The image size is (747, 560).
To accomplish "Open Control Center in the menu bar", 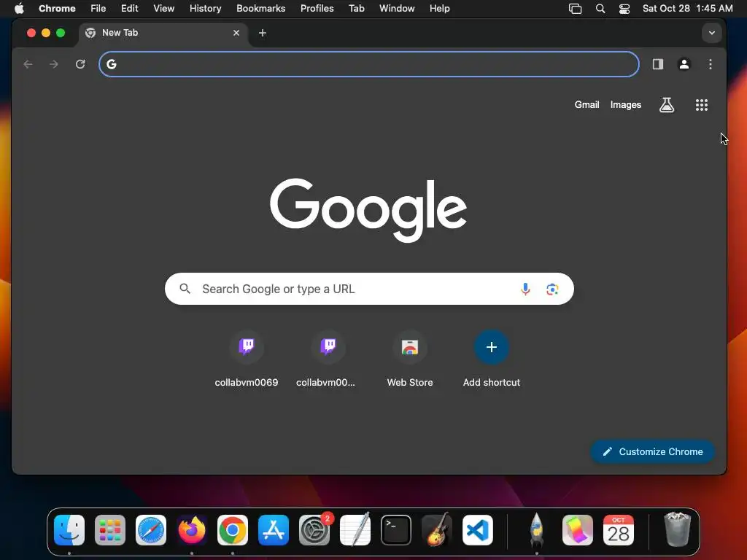I will 624,9.
